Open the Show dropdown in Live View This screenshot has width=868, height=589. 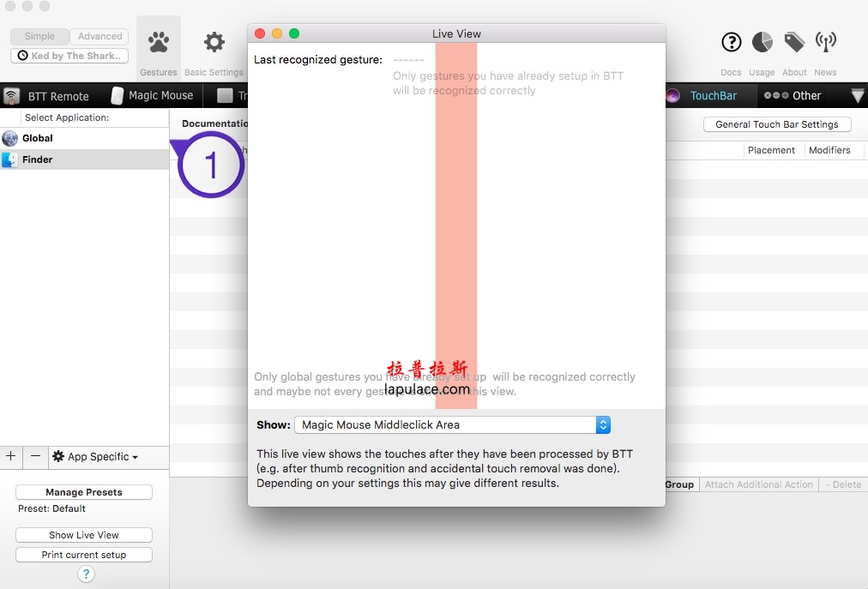[452, 424]
